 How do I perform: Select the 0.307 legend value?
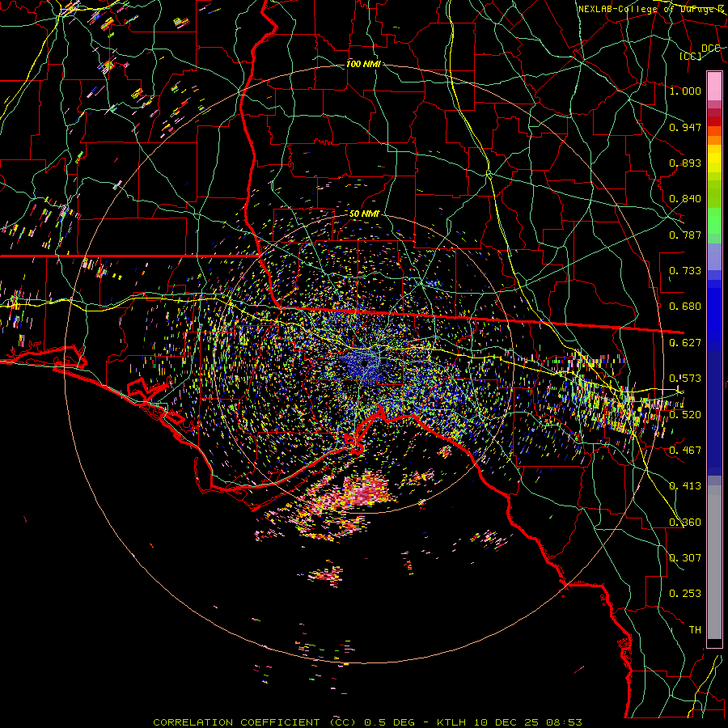tap(685, 557)
